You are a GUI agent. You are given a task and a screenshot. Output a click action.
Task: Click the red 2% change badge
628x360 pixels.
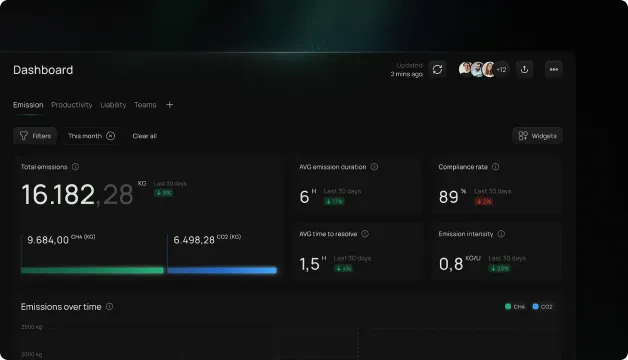click(484, 201)
